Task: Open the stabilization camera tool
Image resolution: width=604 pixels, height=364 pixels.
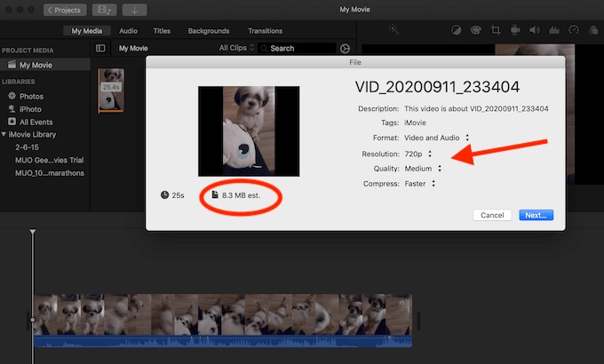Action: [515, 30]
